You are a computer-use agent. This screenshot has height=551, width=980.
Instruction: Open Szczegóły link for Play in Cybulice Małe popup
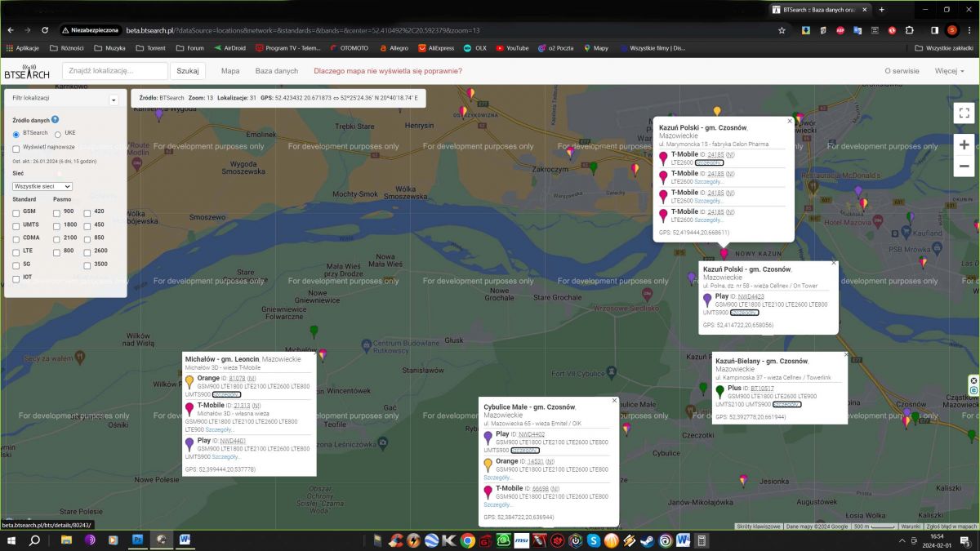[525, 451]
